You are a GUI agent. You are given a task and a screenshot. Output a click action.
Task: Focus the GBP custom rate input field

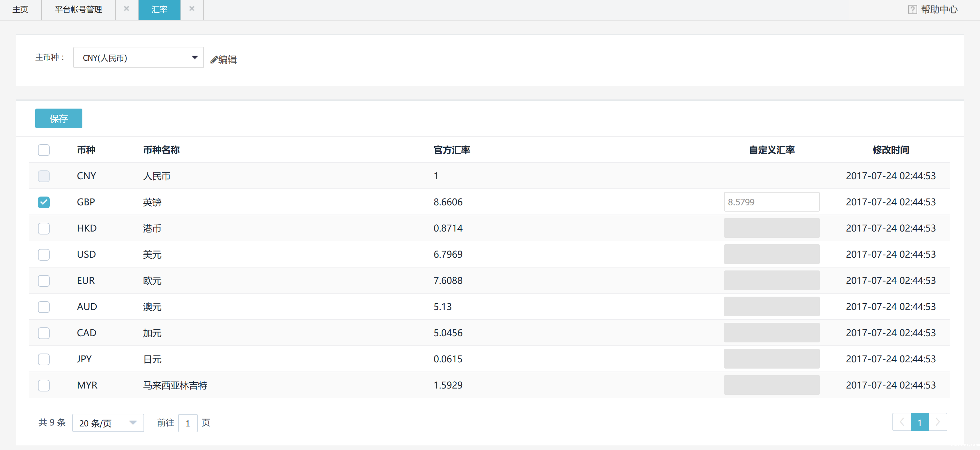771,202
